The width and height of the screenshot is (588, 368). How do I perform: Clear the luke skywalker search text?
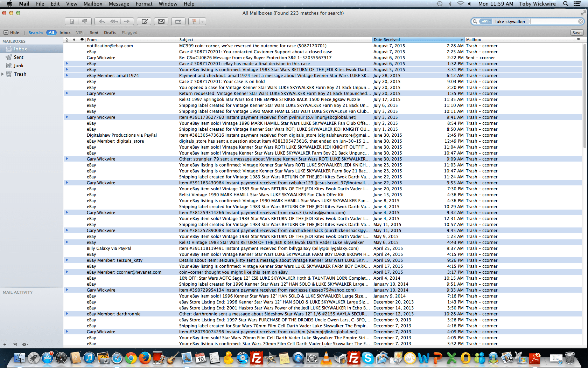click(580, 21)
